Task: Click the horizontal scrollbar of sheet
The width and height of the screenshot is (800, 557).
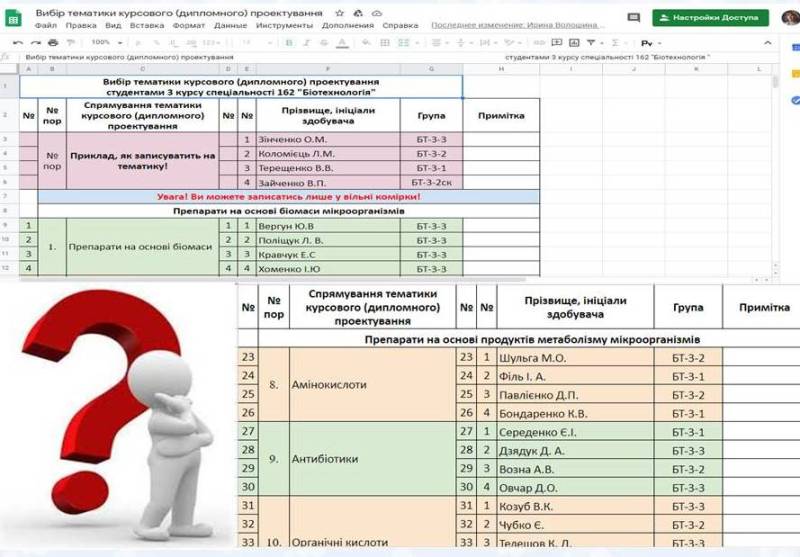Action: coord(272,280)
